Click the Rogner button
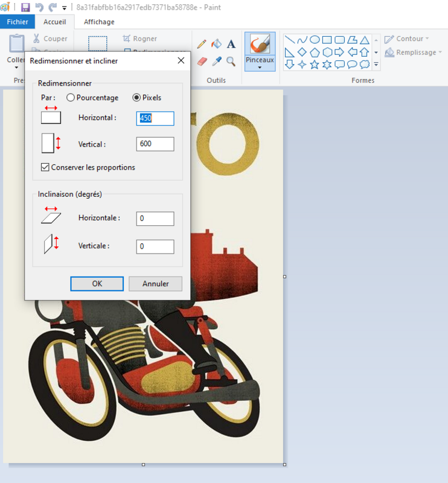Image resolution: width=448 pixels, height=483 pixels. point(140,39)
